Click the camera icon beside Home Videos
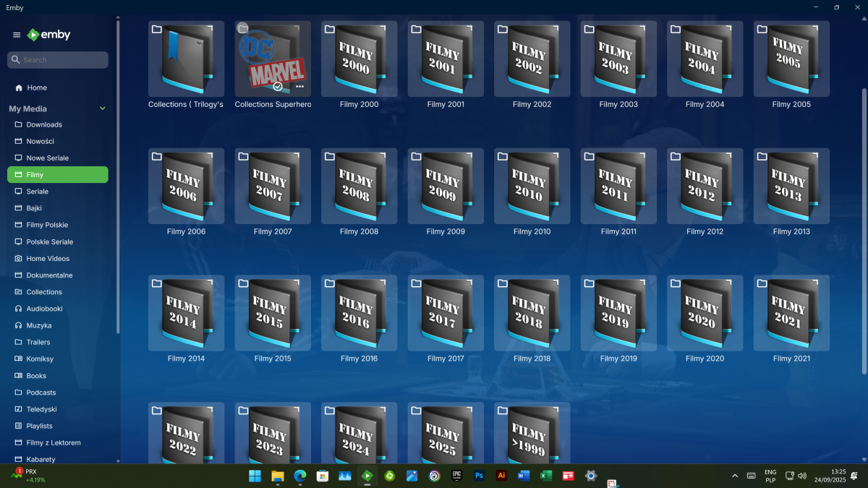This screenshot has height=488, width=868. pos(17,258)
